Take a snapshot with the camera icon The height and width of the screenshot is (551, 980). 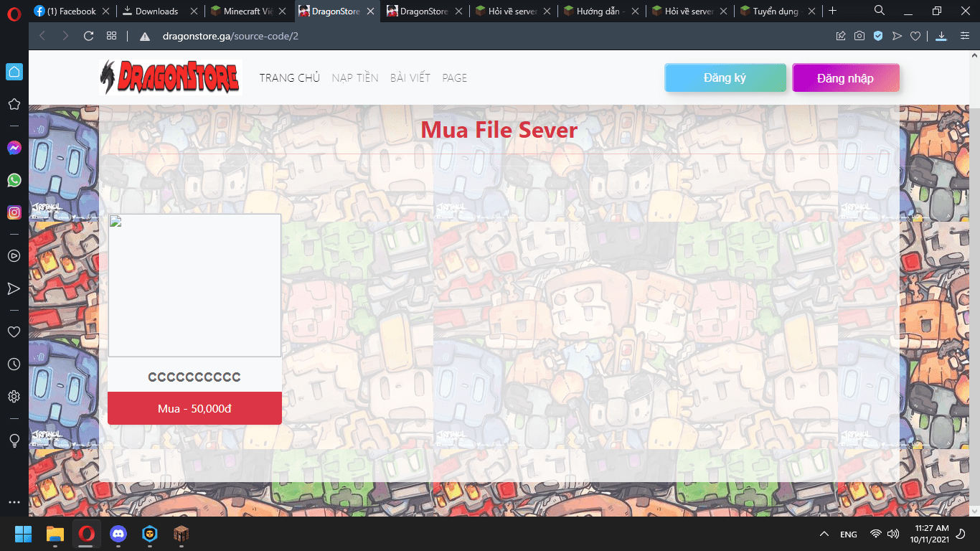tap(859, 36)
